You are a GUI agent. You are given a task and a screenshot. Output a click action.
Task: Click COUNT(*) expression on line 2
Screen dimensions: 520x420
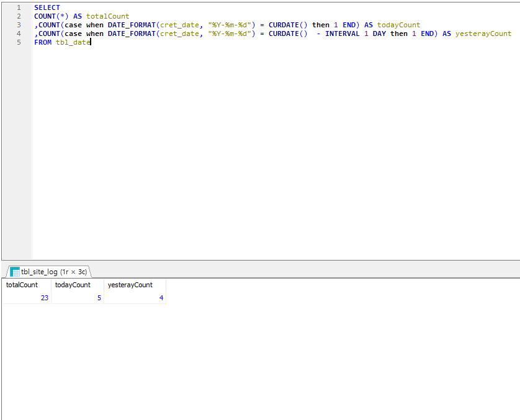tap(52, 16)
